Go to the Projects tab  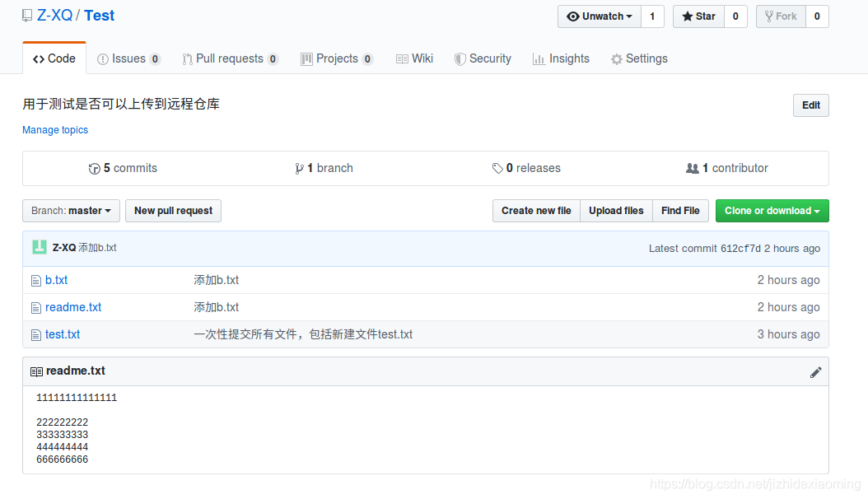click(337, 58)
